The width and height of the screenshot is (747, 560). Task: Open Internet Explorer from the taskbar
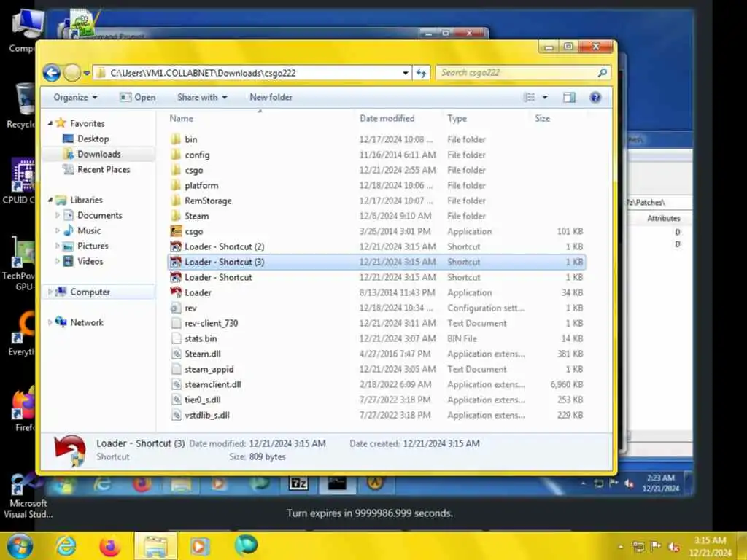(66, 545)
